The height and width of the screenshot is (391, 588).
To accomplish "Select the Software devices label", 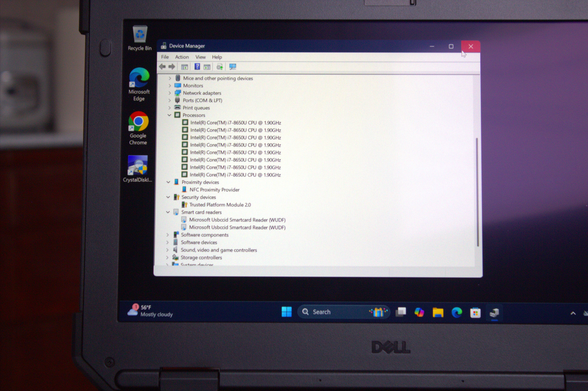I will [x=199, y=242].
